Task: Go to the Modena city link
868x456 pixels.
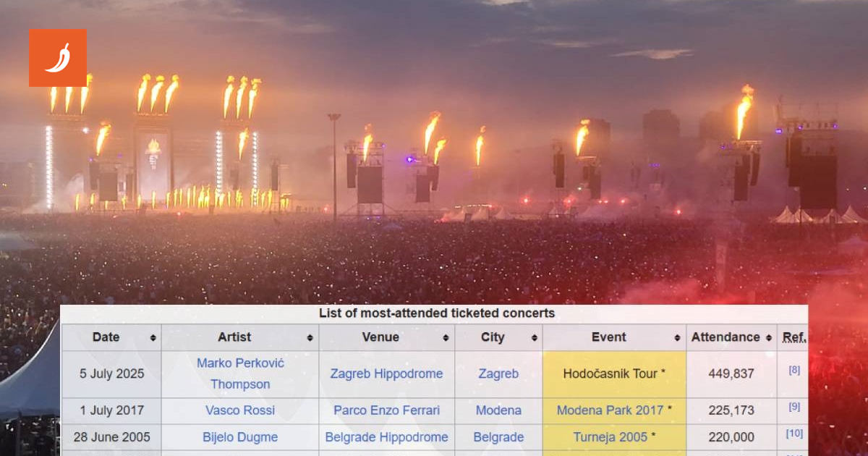Action: click(x=498, y=410)
